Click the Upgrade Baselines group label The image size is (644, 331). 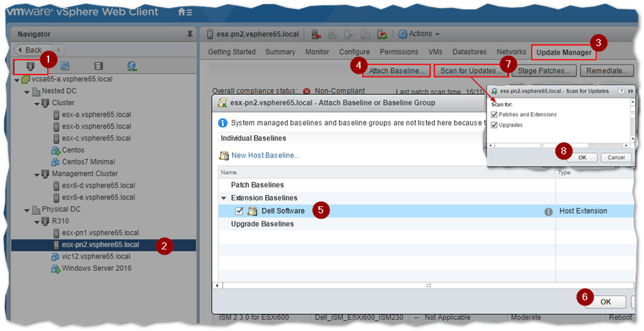[262, 224]
